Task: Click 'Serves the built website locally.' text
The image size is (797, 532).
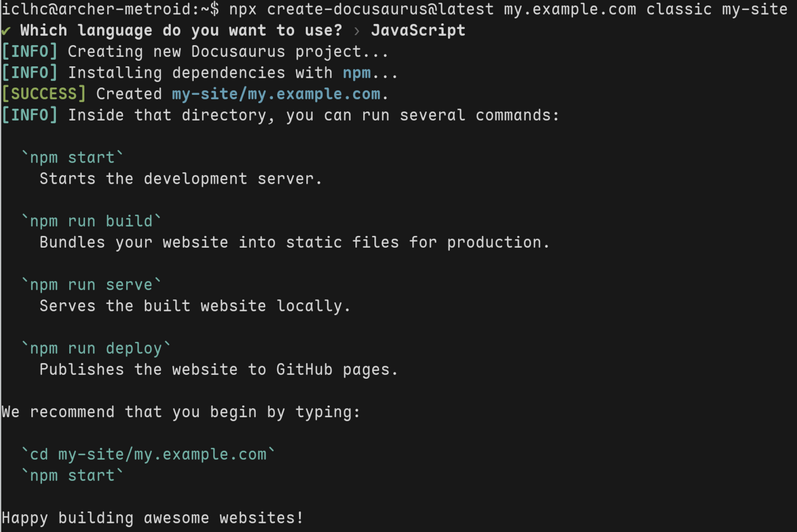Action: [x=195, y=306]
